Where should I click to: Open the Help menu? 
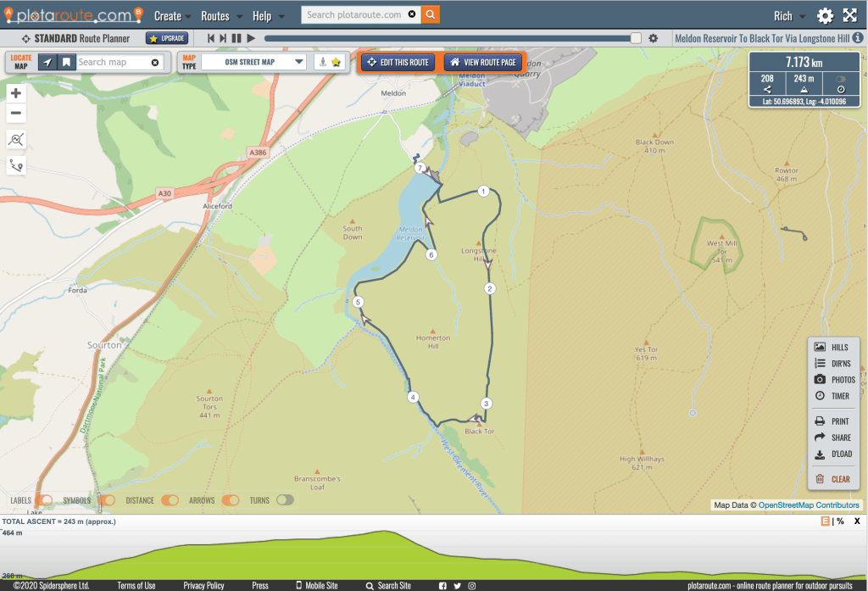(267, 16)
